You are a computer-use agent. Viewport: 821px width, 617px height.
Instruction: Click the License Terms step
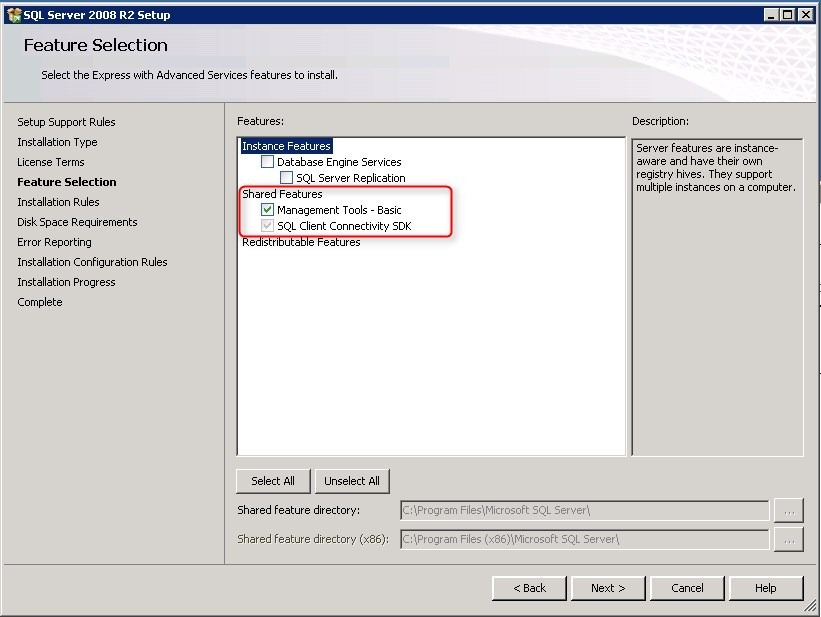tap(51, 162)
